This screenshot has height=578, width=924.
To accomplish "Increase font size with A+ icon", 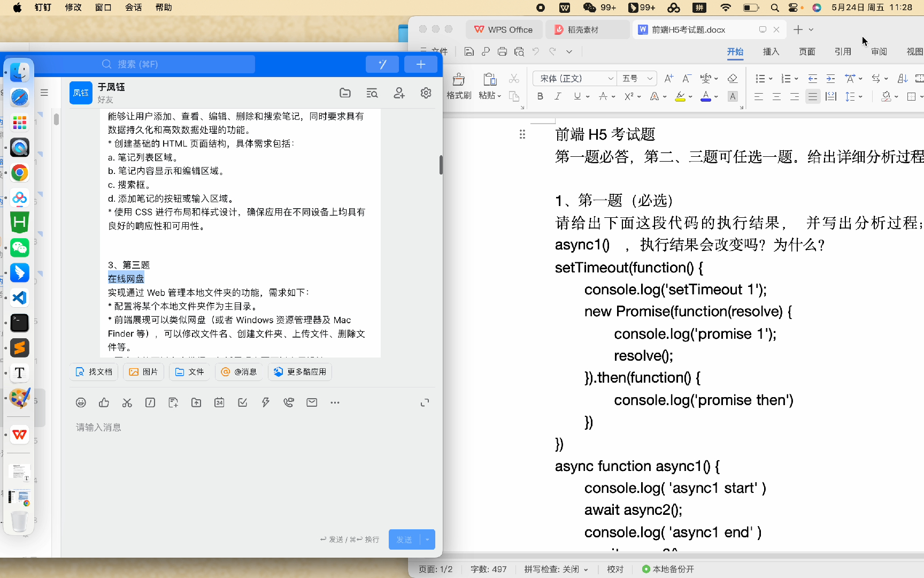I will click(x=668, y=78).
